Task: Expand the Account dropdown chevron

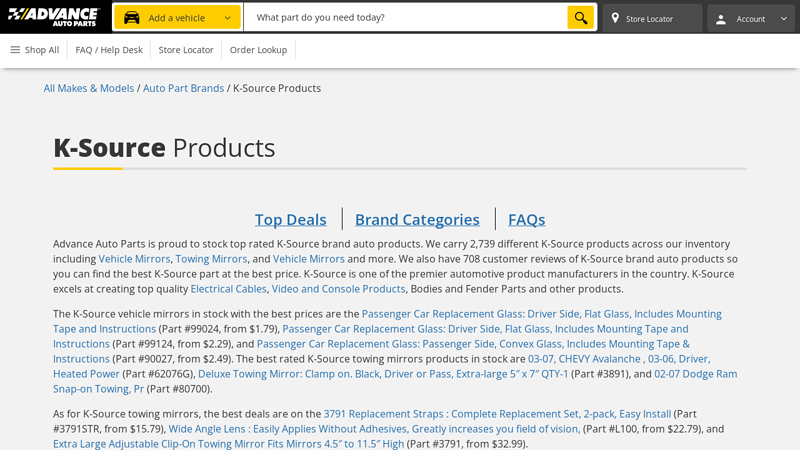Action: tap(783, 19)
